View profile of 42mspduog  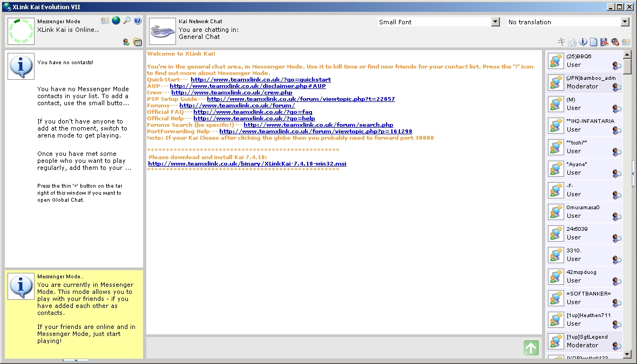[x=616, y=281]
